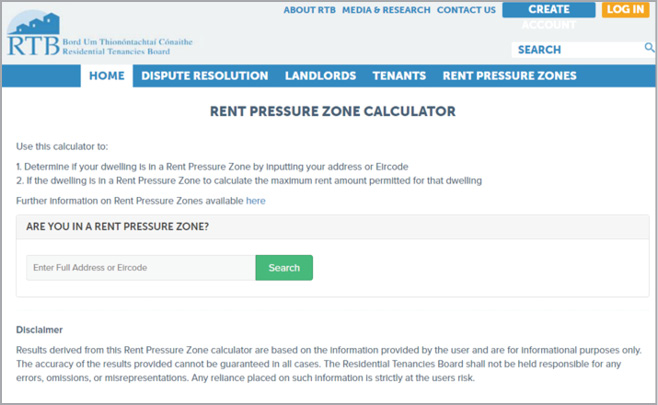Click the Disclaimer heading
Image resolution: width=658 pixels, height=405 pixels.
pyautogui.click(x=39, y=330)
